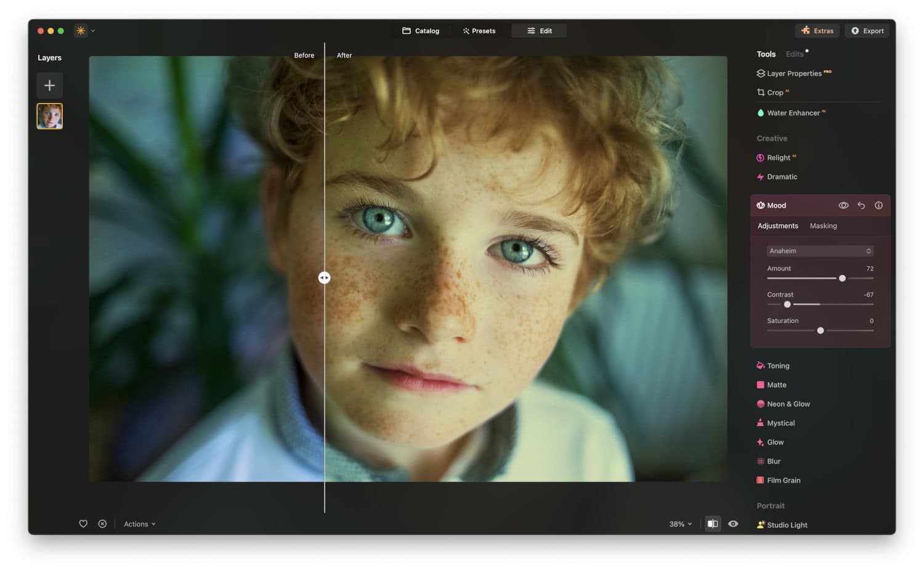Open the Presets view
The image size is (924, 572).
(479, 30)
